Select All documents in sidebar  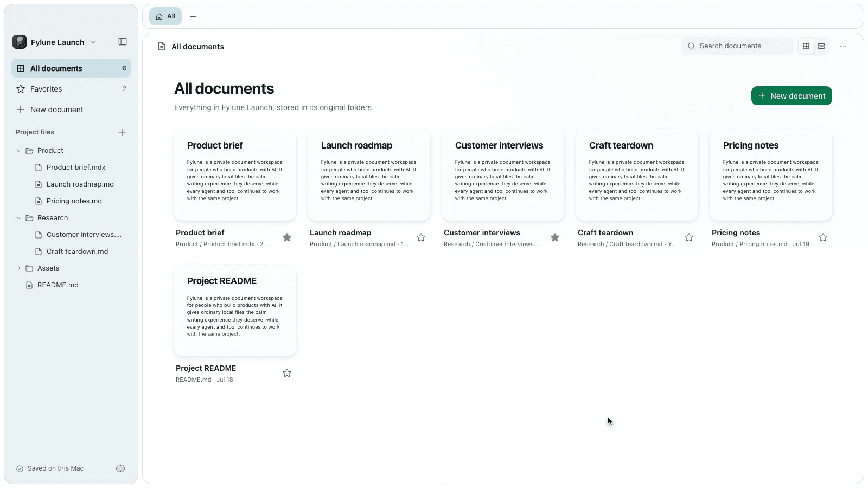point(71,68)
